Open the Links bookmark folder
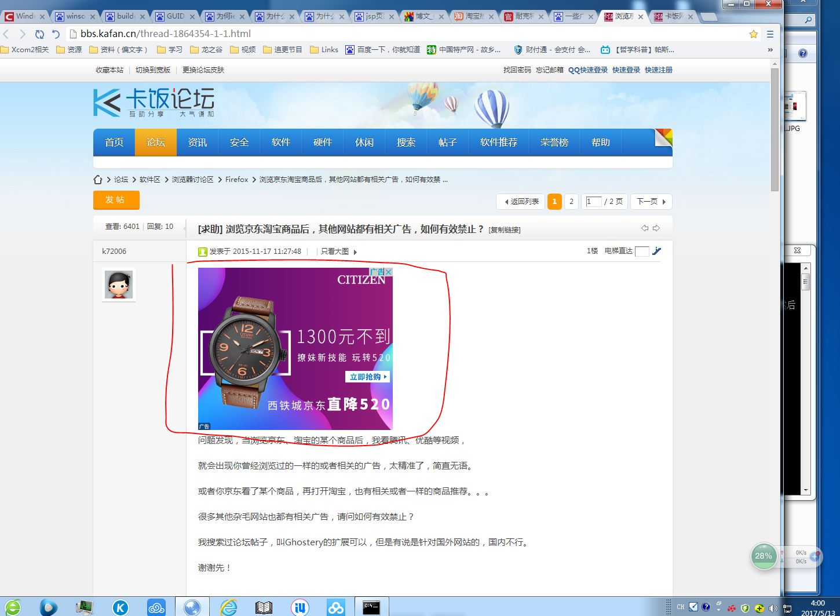Viewport: 840px width, 616px height. click(x=324, y=50)
